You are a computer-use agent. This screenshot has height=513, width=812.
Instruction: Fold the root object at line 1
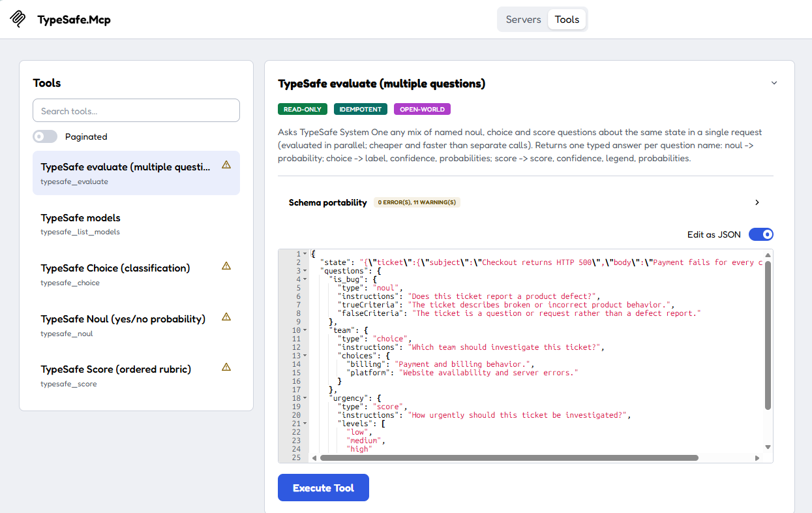pos(305,254)
